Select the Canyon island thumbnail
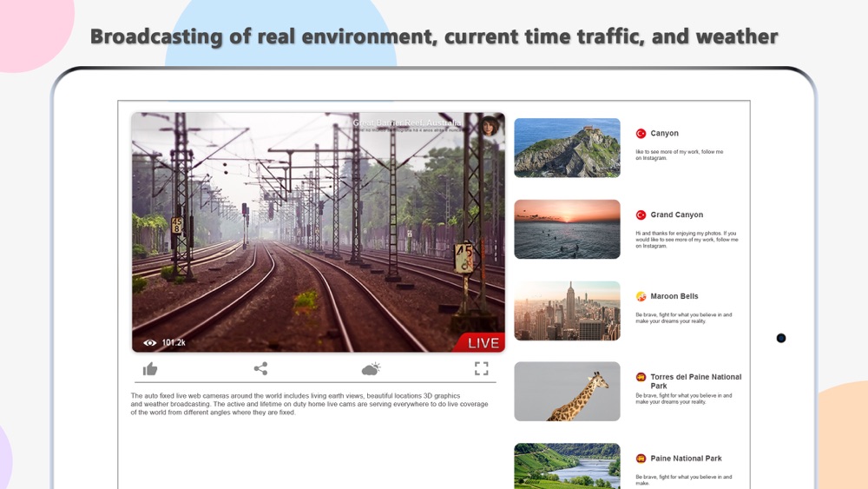Image resolution: width=868 pixels, height=489 pixels. 567,148
